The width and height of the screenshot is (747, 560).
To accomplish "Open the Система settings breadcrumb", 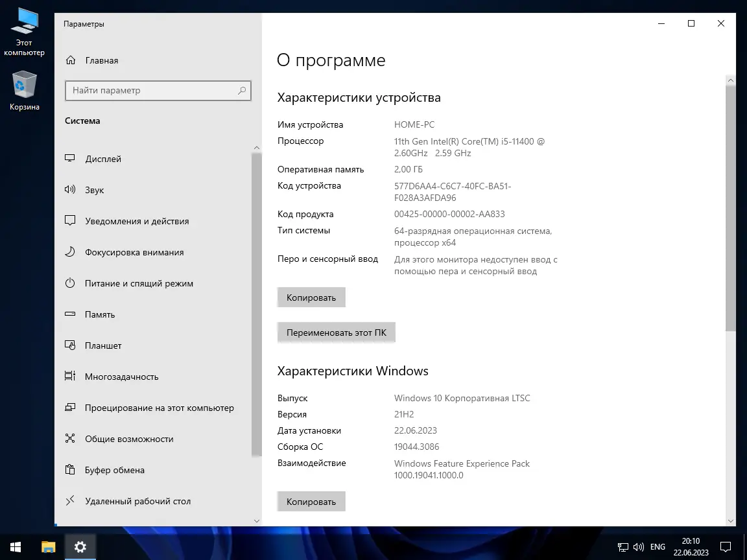I will click(82, 121).
